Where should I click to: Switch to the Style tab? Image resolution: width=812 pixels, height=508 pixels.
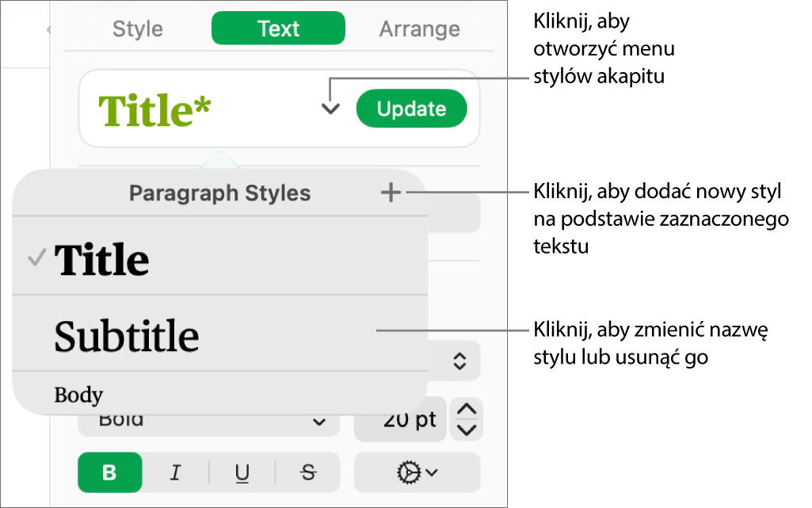tap(138, 29)
